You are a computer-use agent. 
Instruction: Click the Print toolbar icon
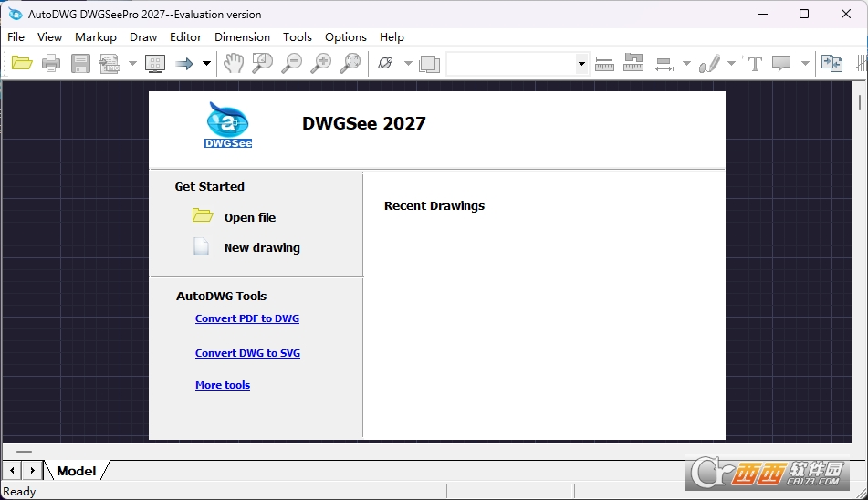click(51, 63)
